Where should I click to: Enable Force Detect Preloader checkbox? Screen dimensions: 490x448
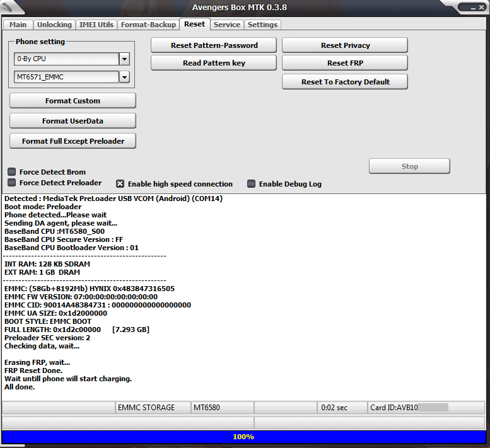[11, 182]
